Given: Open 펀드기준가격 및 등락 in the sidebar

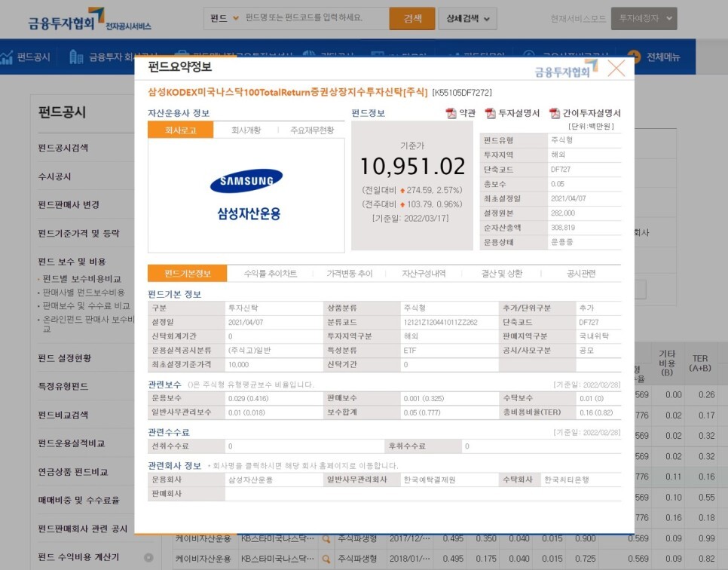Looking at the screenshot, I should pyautogui.click(x=79, y=233).
